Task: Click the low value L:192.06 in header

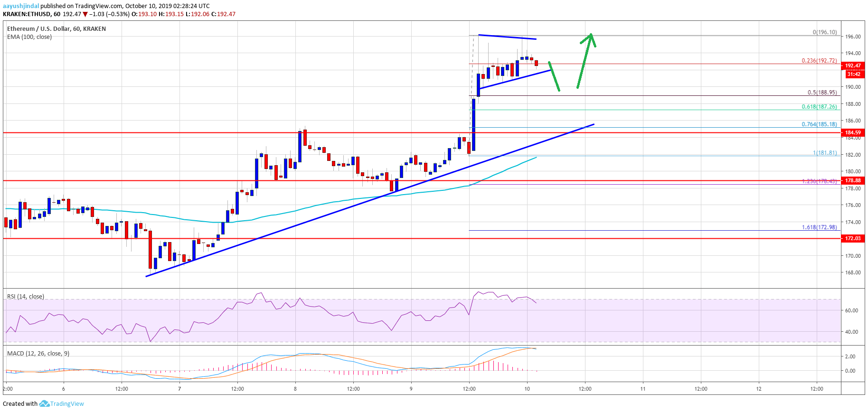Action: point(197,14)
